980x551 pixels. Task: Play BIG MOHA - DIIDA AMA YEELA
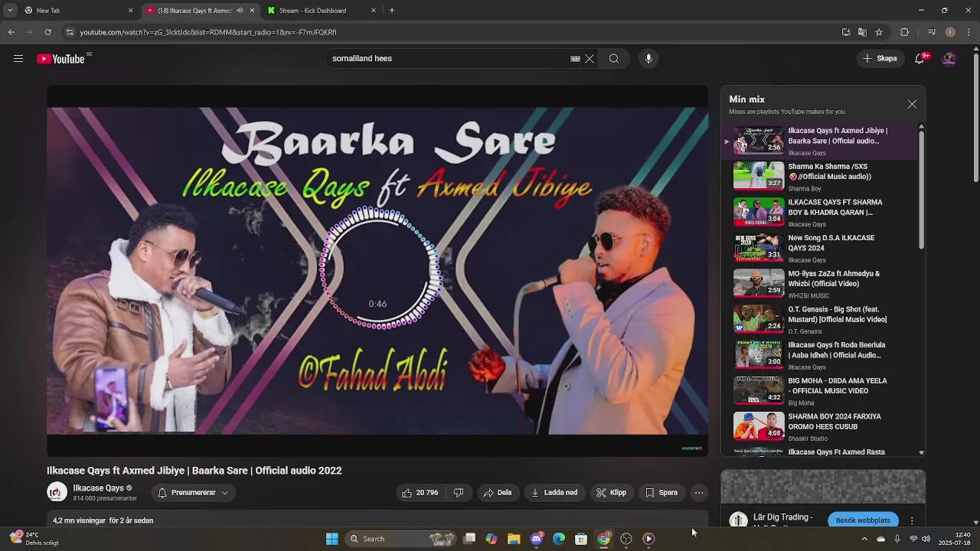pos(819,390)
